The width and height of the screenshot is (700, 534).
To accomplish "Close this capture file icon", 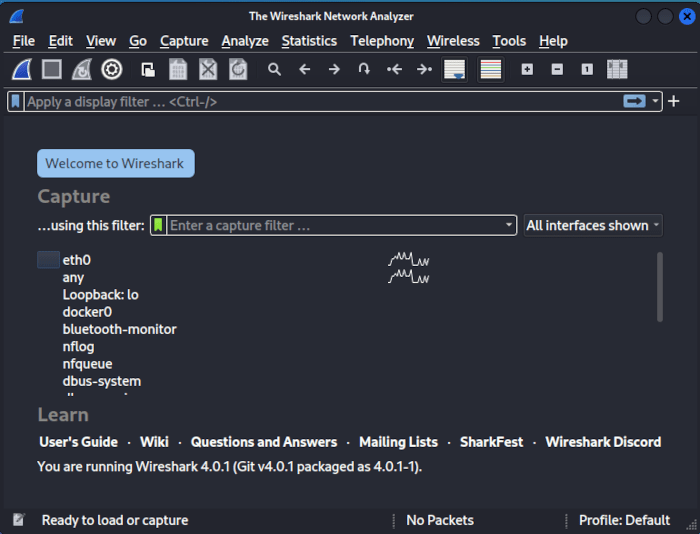I will click(x=208, y=70).
